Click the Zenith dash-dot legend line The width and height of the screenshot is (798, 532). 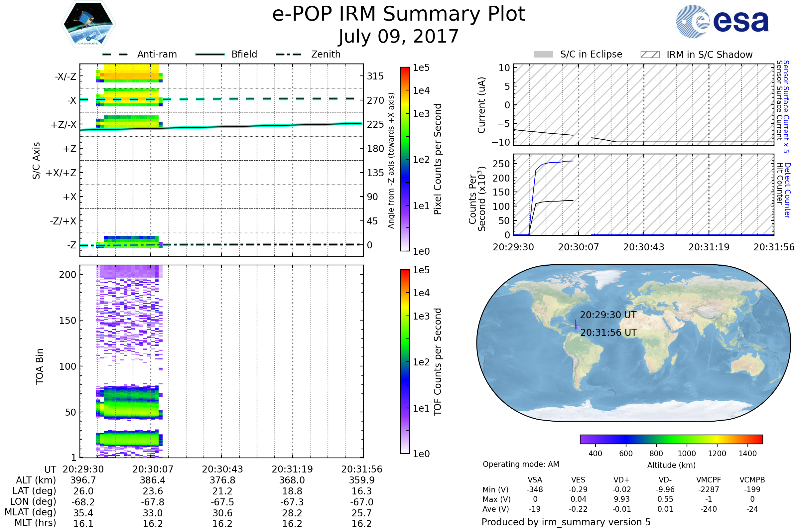[x=288, y=54]
